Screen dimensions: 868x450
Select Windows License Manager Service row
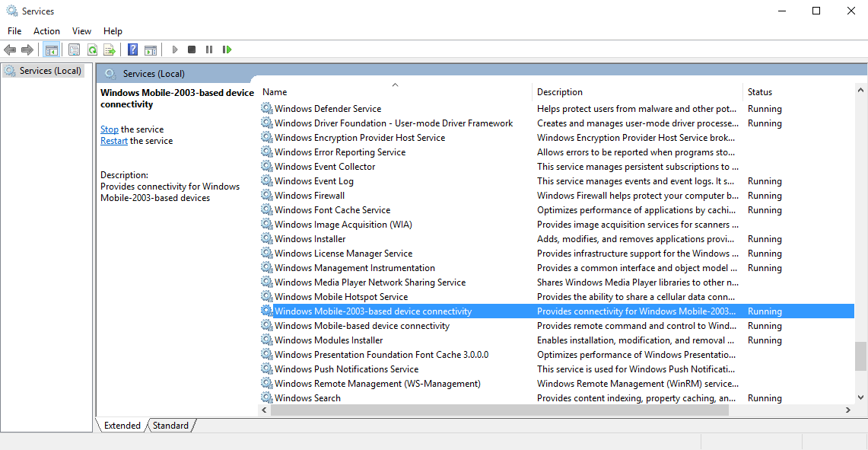pos(557,254)
